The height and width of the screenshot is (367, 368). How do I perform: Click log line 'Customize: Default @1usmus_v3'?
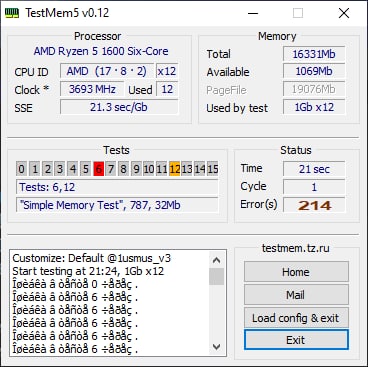point(92,258)
